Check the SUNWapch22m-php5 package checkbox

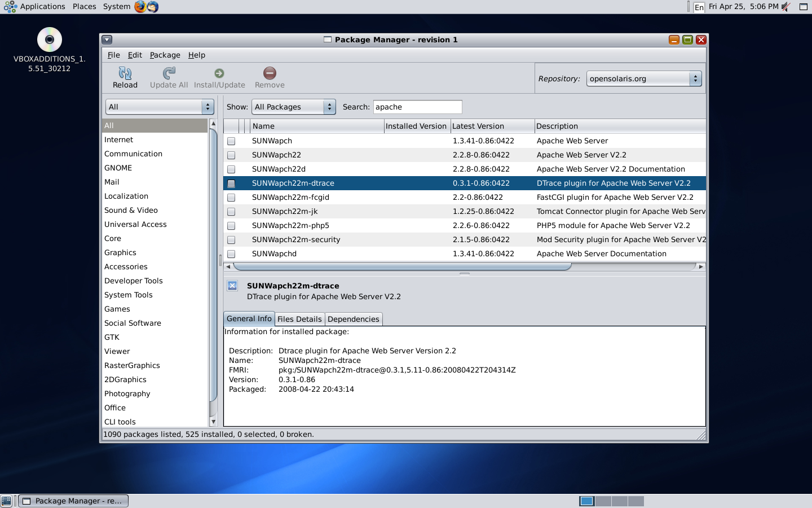tap(231, 226)
